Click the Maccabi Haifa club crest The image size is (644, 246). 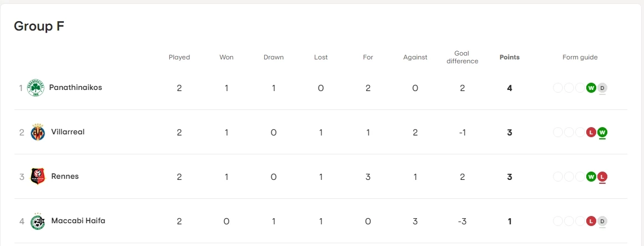38,221
